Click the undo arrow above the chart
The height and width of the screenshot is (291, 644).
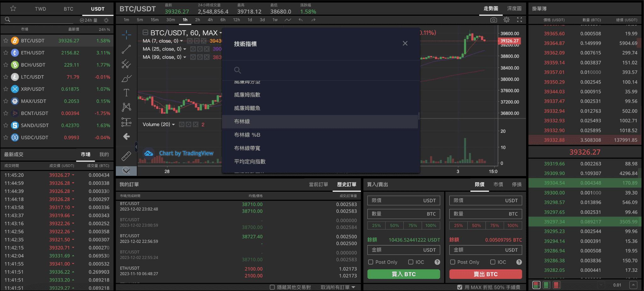click(x=300, y=19)
